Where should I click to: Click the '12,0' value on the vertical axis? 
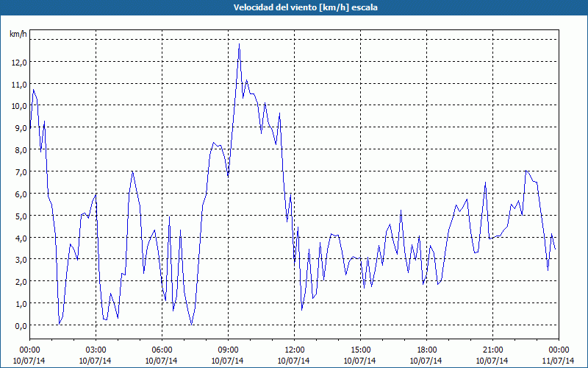point(19,63)
